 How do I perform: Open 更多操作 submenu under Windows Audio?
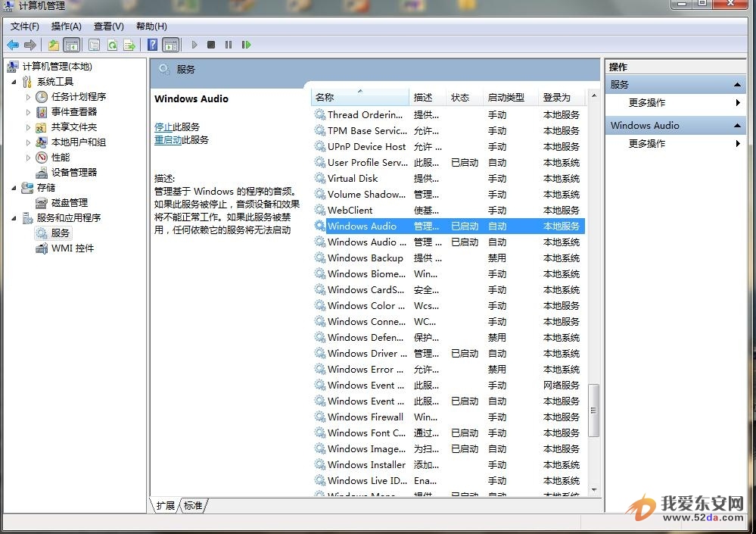click(x=647, y=143)
